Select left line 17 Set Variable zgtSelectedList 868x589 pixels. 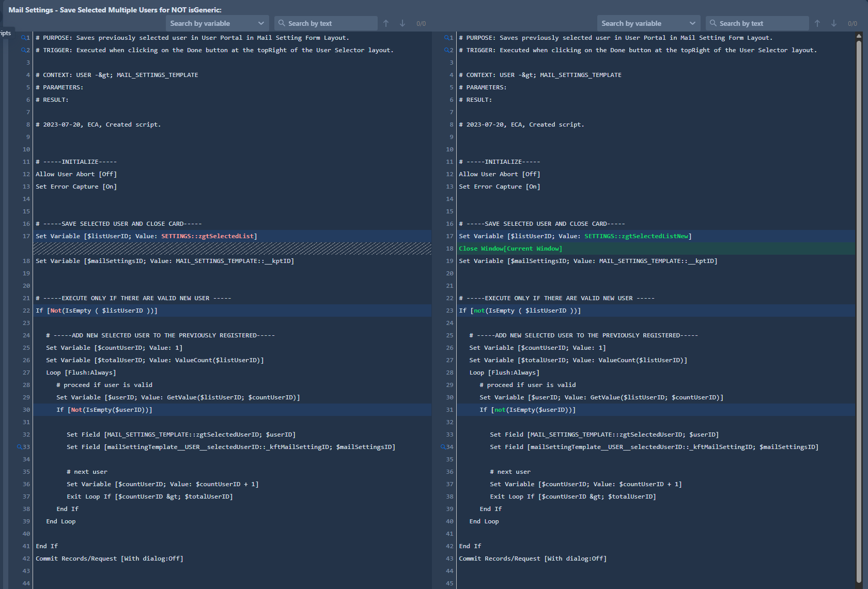146,236
